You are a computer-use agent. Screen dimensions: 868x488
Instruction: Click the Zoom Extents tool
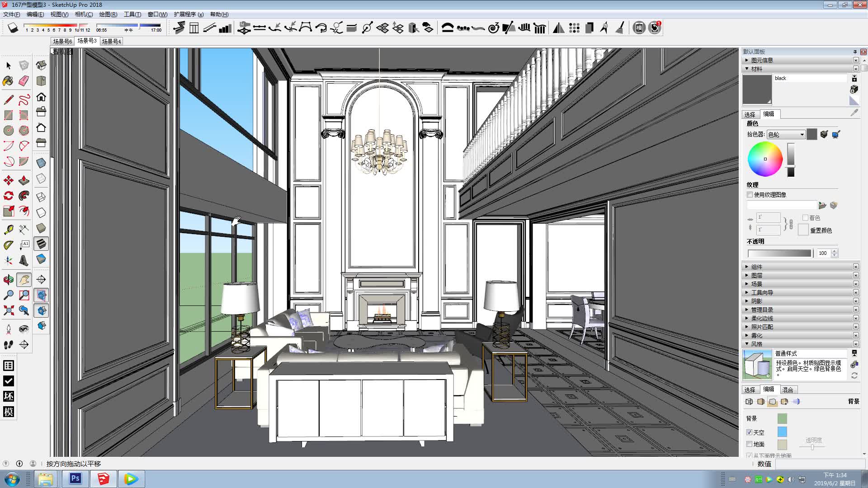pyautogui.click(x=8, y=310)
